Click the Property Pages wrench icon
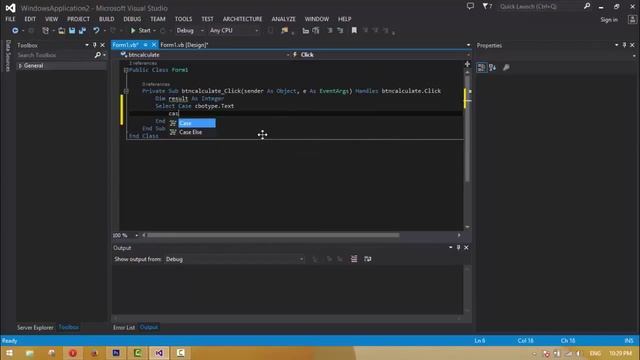Viewport: 640px width, 360px height. (506, 68)
